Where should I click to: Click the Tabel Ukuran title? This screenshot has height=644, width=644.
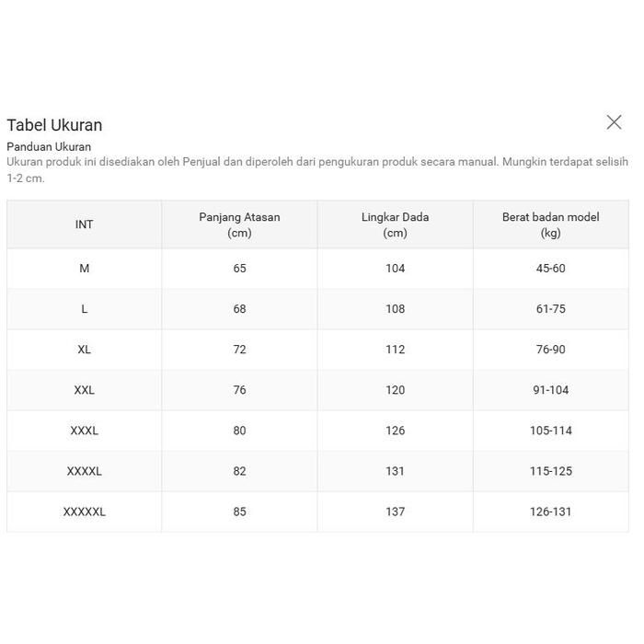pyautogui.click(x=54, y=125)
